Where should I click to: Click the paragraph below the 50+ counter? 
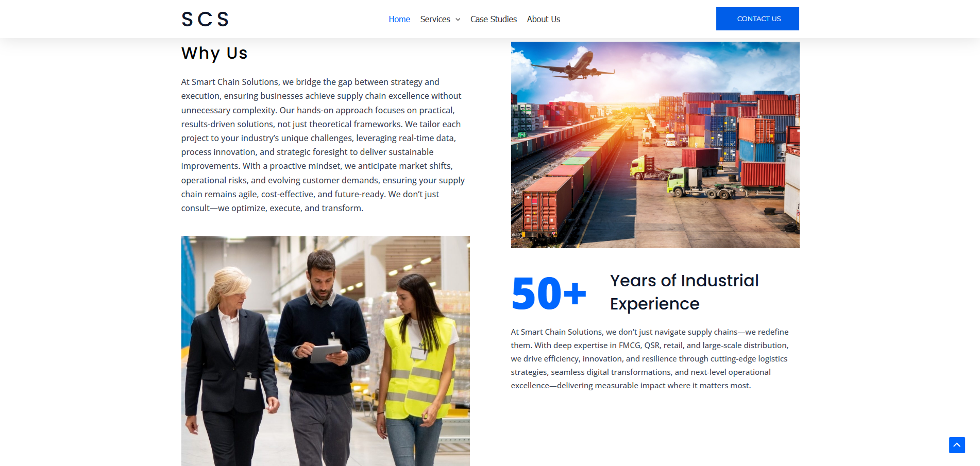650,358
